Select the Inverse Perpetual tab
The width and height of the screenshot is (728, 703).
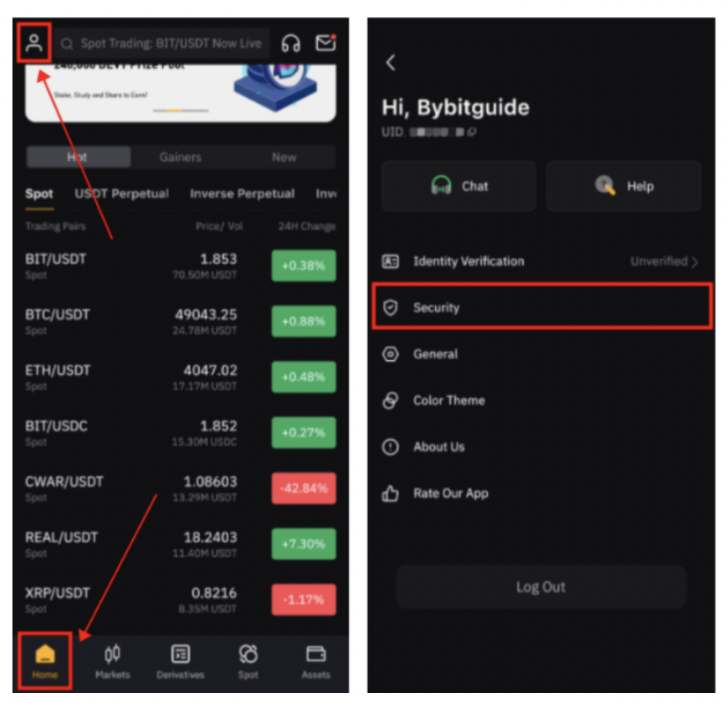[x=242, y=194]
